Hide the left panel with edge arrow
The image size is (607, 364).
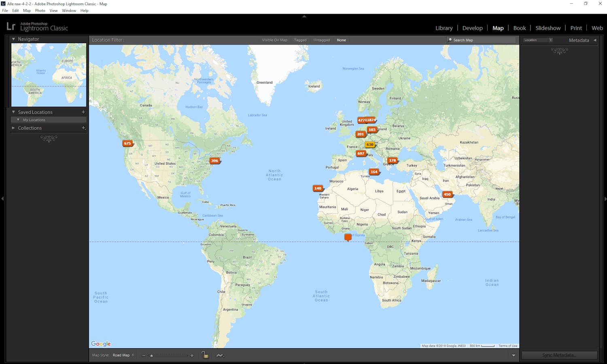click(2, 199)
